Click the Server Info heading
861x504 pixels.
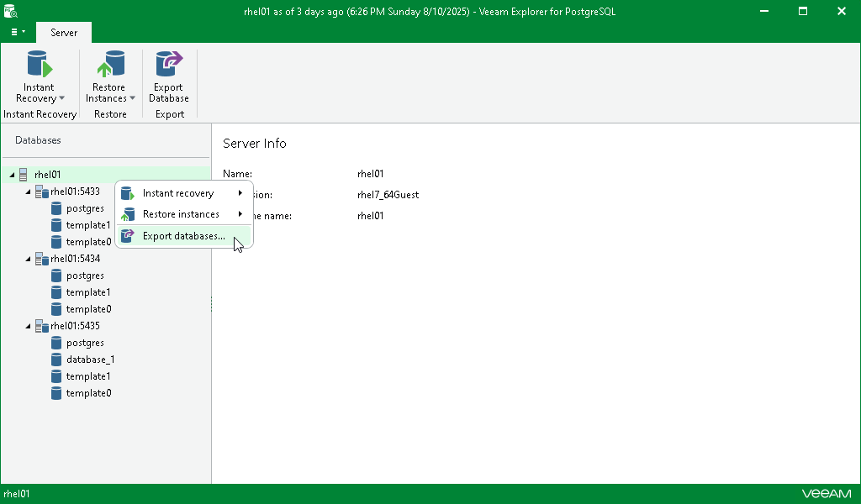pyautogui.click(x=255, y=143)
